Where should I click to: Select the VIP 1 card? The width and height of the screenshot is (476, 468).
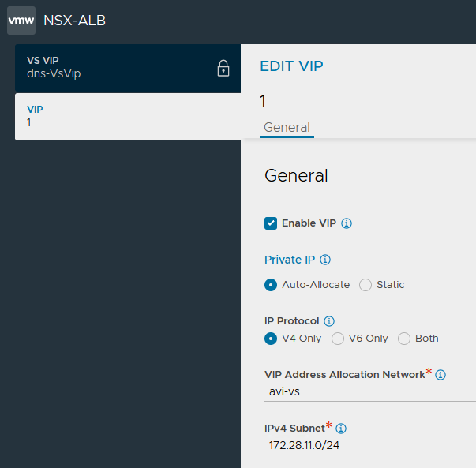click(128, 117)
